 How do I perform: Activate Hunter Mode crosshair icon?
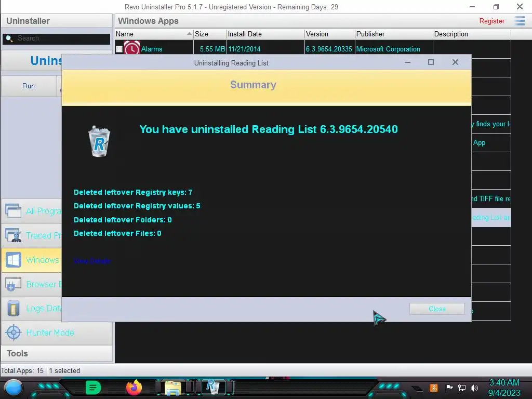click(x=14, y=332)
